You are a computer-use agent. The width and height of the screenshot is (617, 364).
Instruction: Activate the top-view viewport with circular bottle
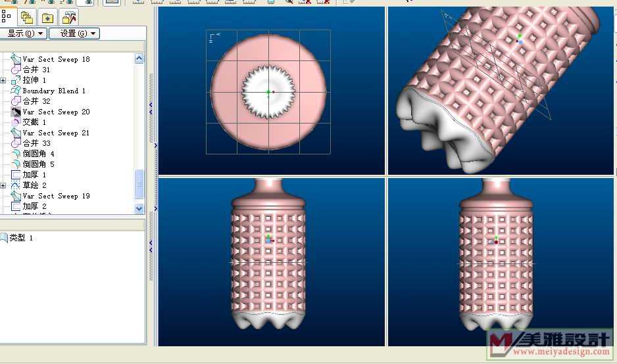(x=272, y=91)
